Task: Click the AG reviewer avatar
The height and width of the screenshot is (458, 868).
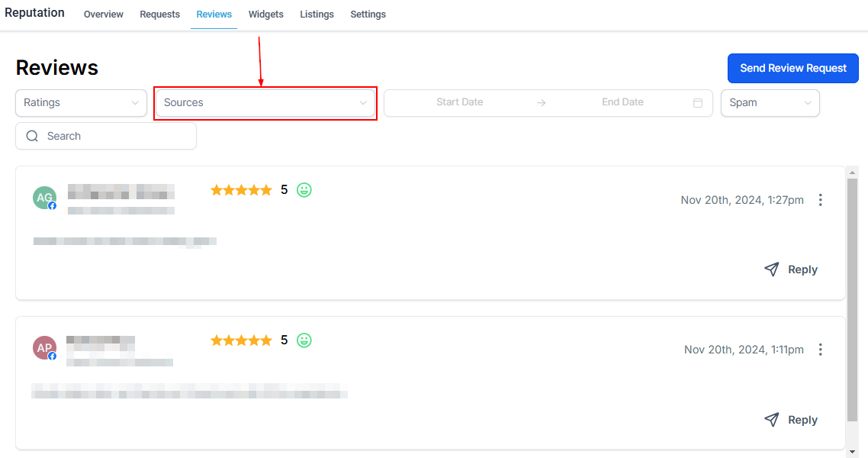Action: click(44, 198)
